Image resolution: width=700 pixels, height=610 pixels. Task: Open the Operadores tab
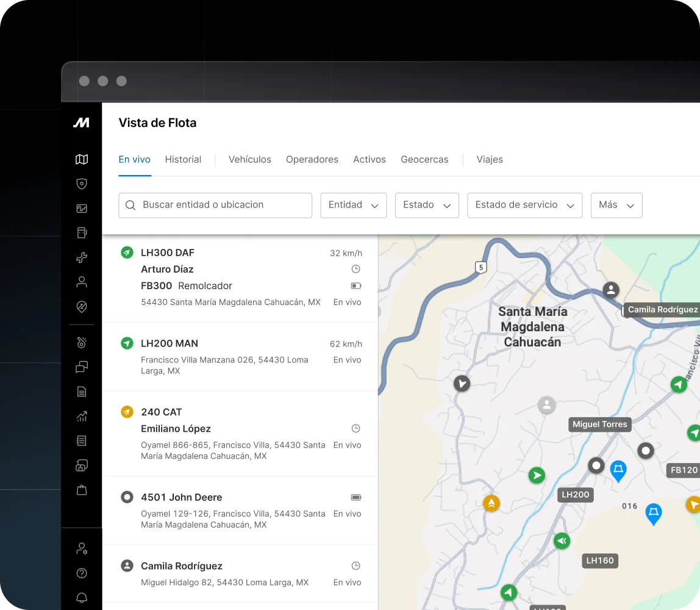tap(312, 159)
